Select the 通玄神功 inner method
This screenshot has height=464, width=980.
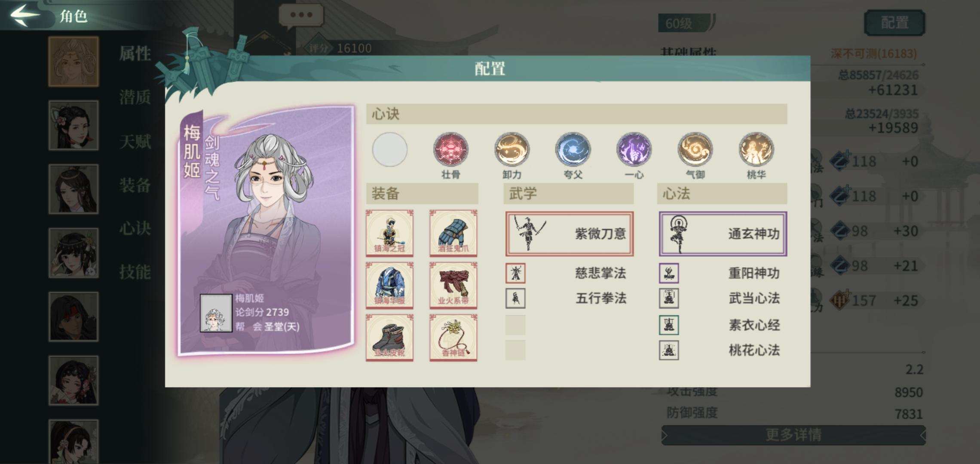pos(723,234)
